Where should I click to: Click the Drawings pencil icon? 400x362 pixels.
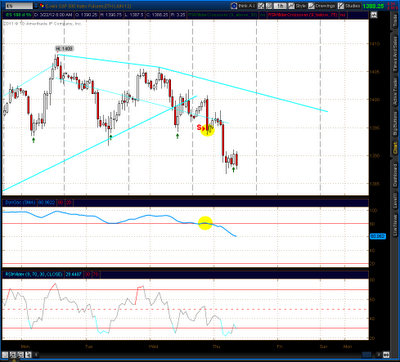311,6
